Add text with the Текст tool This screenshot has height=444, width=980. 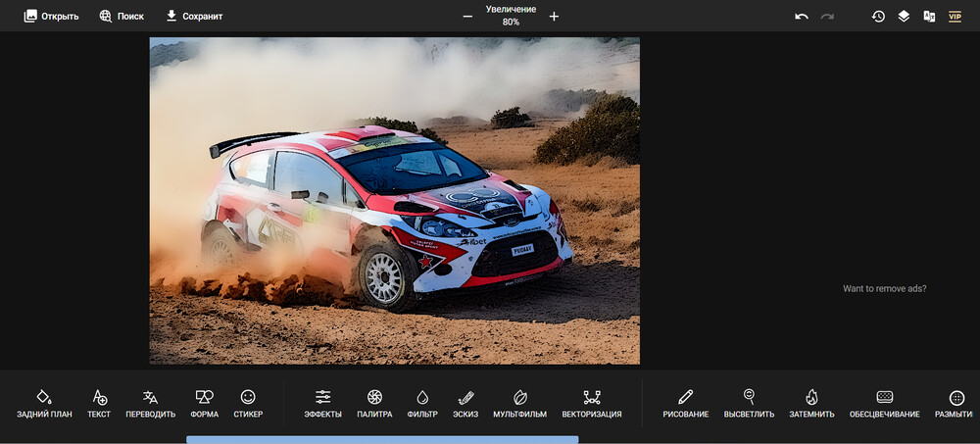click(99, 404)
